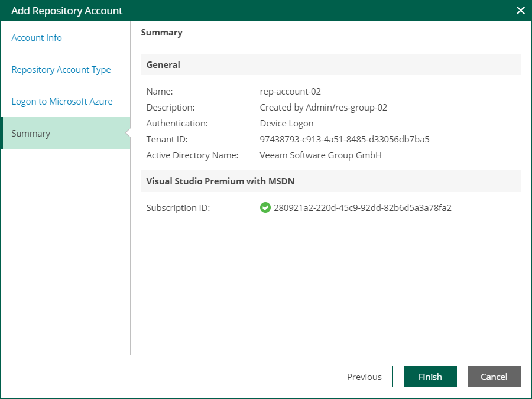Click the Device Logon authentication value
532x399 pixels.
[x=287, y=124]
